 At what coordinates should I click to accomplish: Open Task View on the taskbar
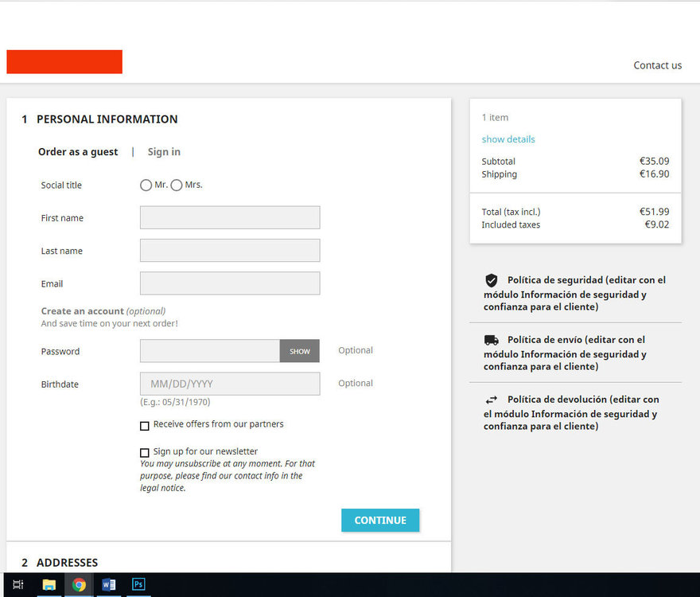[17, 584]
